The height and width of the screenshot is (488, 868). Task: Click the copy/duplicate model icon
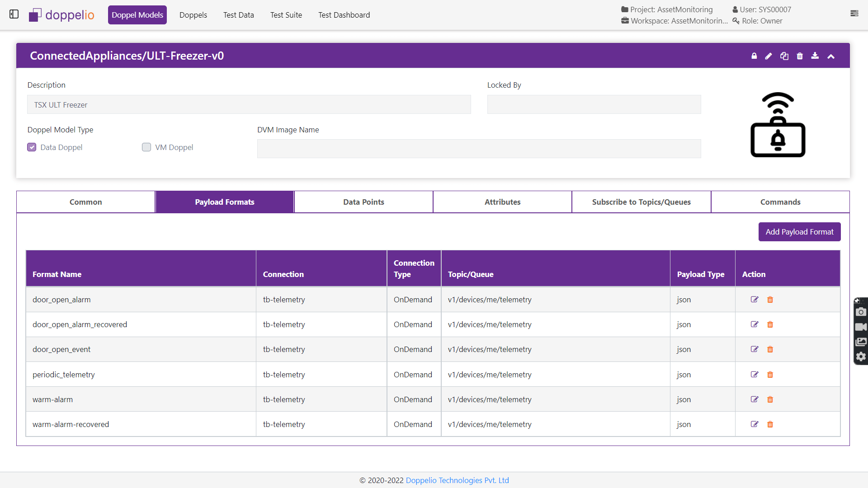click(784, 56)
